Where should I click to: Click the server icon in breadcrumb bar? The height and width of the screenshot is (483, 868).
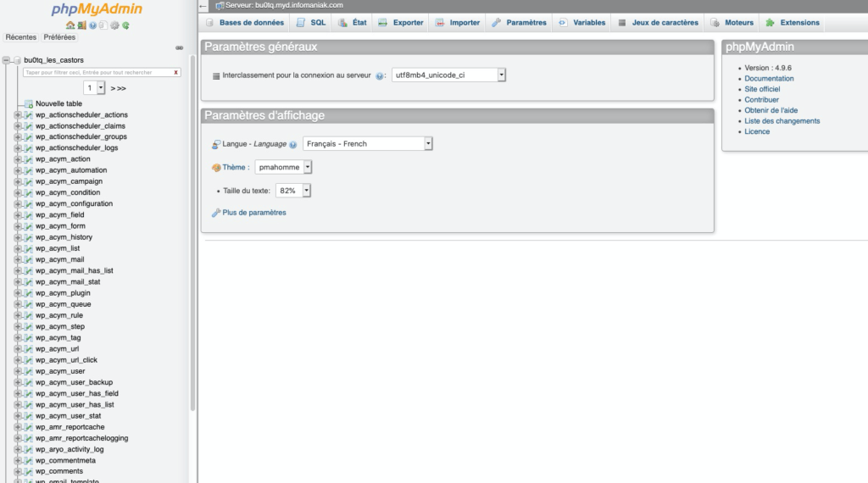click(x=220, y=6)
